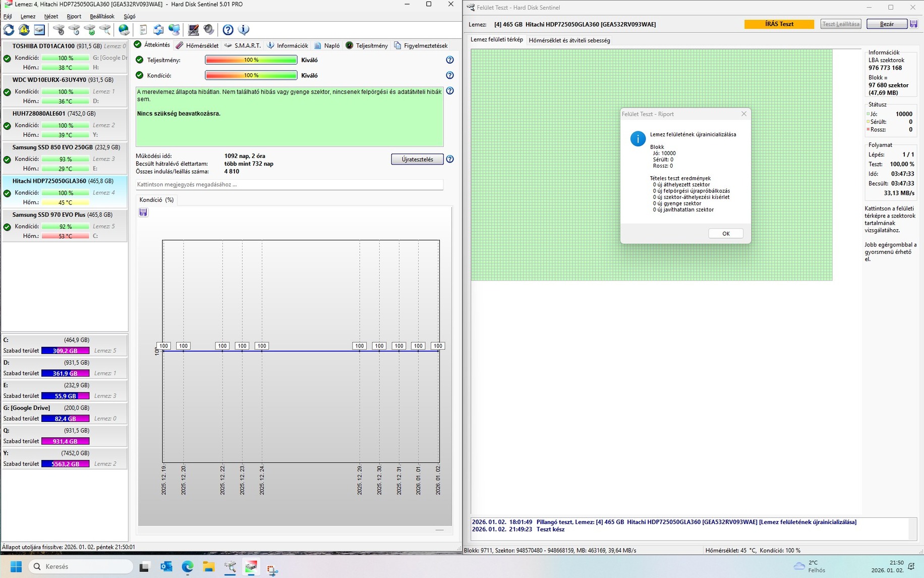Click the refresh icon with yellow warning triangle
Image resolution: width=924 pixels, height=578 pixels.
24,30
